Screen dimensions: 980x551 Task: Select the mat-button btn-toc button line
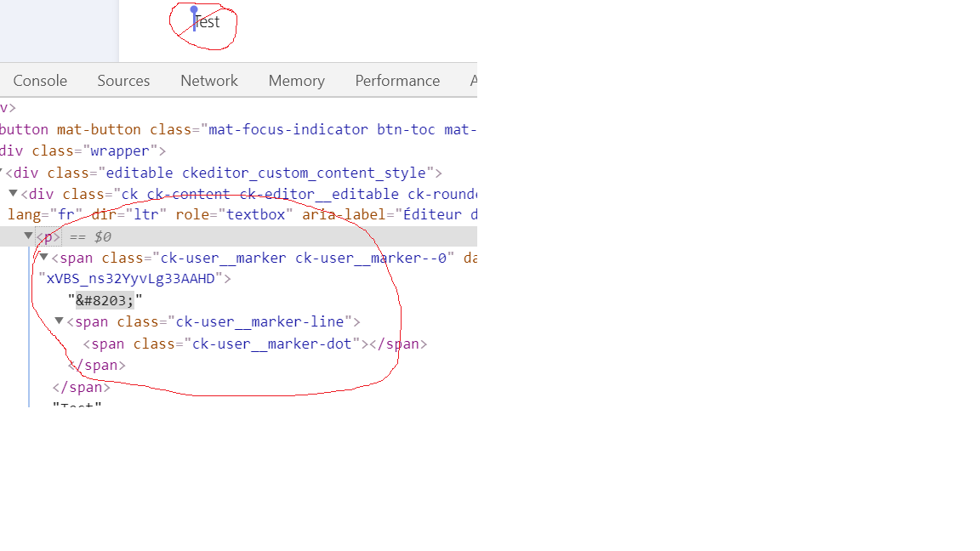(238, 129)
